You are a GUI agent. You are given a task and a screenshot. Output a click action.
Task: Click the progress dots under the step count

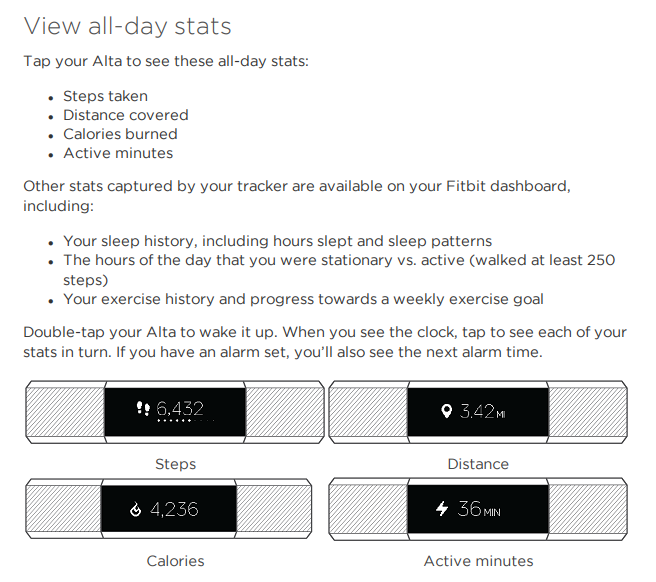click(x=176, y=423)
